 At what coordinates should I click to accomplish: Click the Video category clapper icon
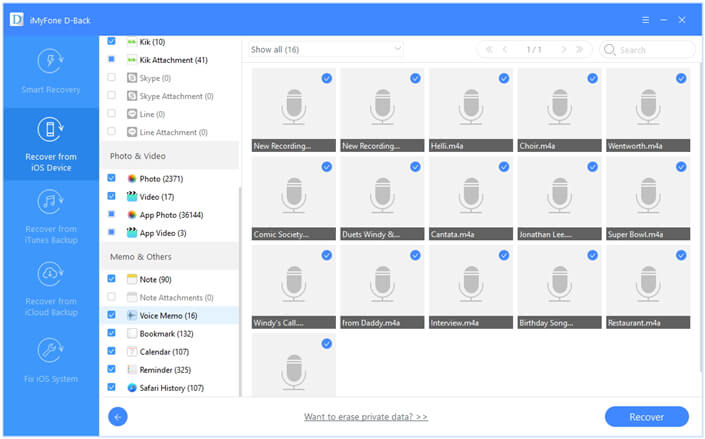[x=132, y=197]
